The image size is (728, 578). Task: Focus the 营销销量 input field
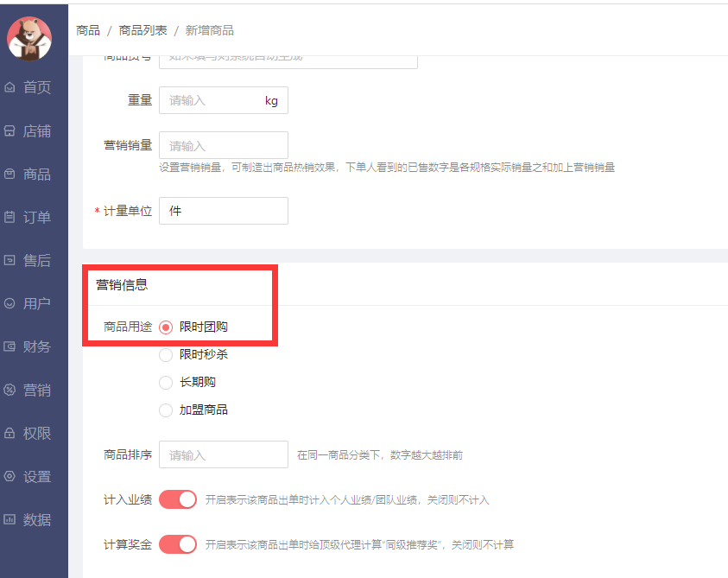(x=223, y=145)
